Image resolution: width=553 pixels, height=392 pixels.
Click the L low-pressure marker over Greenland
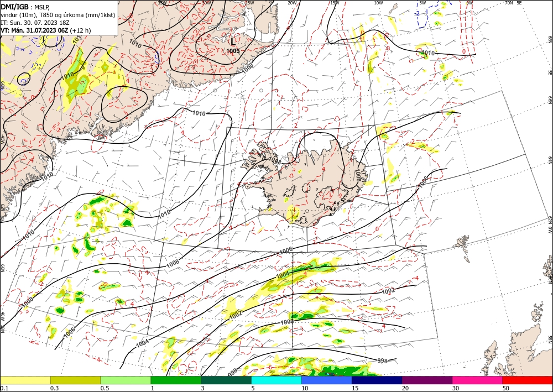(233, 41)
